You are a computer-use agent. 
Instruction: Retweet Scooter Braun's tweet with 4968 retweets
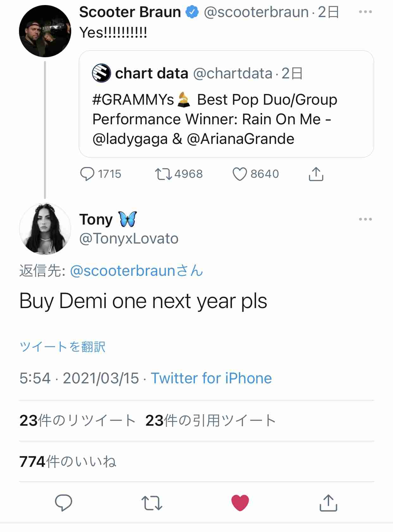pos(163,174)
